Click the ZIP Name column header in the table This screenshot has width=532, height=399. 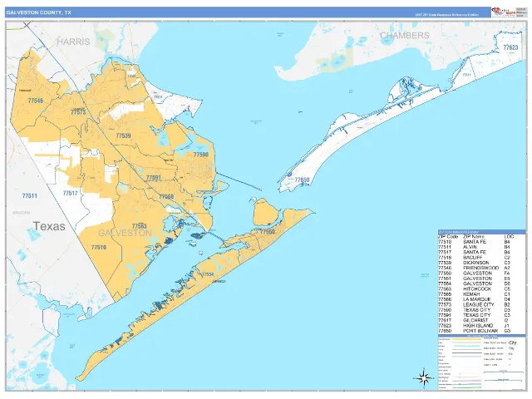click(x=474, y=236)
